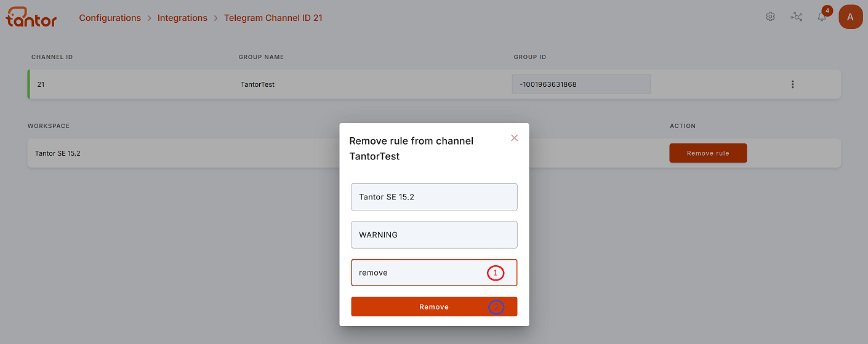Open the cluster topology network icon
The image size is (868, 344).
pyautogui.click(x=797, y=17)
